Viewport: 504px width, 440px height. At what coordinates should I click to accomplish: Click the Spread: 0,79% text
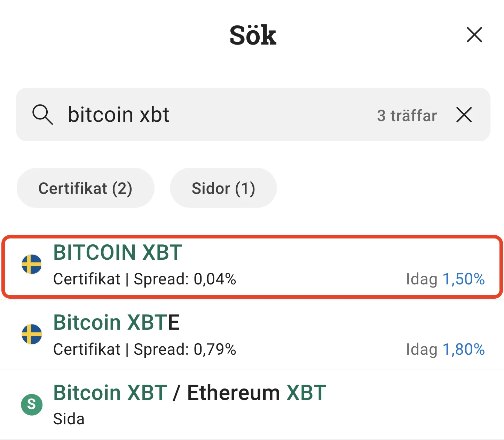coord(185,349)
